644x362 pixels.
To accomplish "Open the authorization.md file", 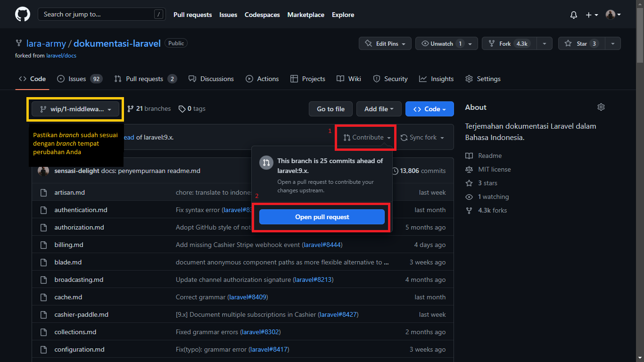I will pos(79,227).
